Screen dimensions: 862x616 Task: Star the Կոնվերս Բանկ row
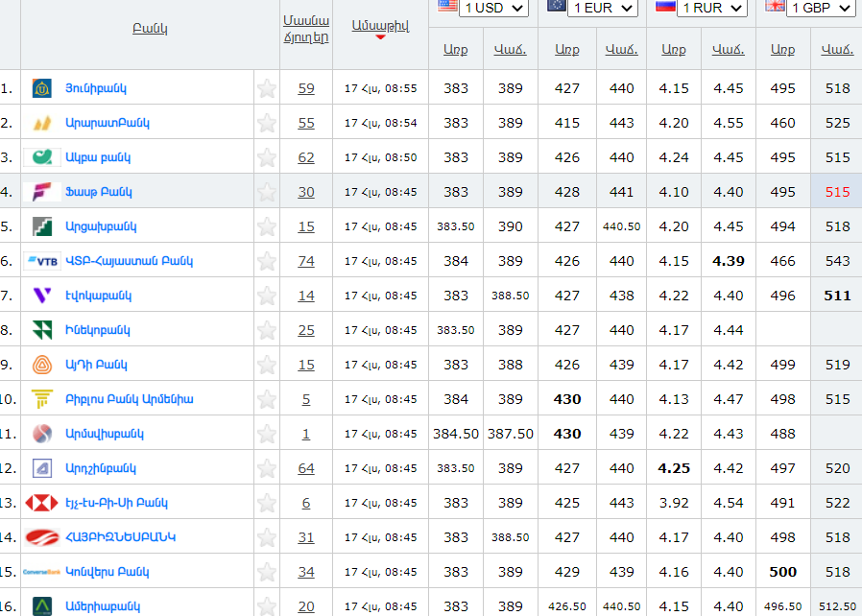click(267, 572)
